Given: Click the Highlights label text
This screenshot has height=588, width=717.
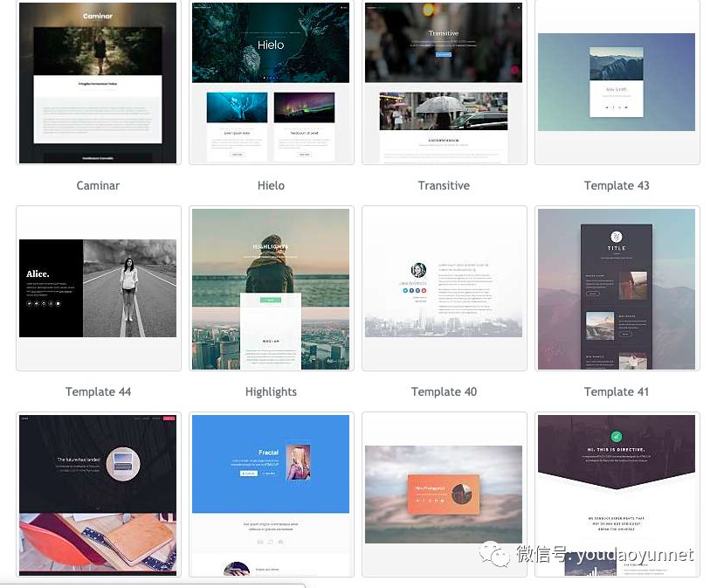Looking at the screenshot, I should (271, 391).
